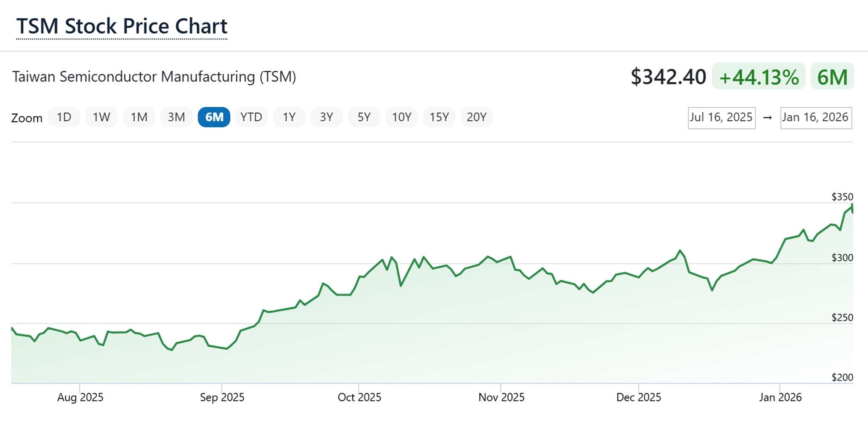
Task: Switch chart to 3Y view
Action: (x=326, y=117)
